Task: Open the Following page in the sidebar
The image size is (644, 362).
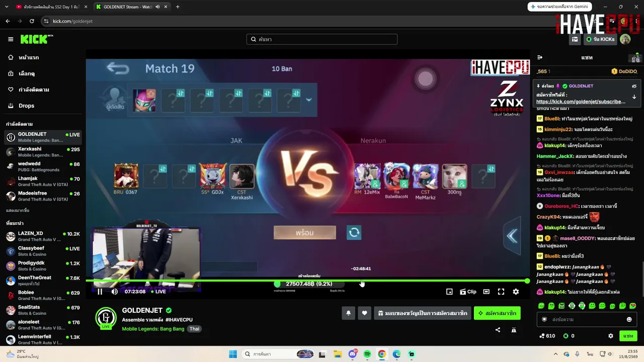Action: coord(43,89)
